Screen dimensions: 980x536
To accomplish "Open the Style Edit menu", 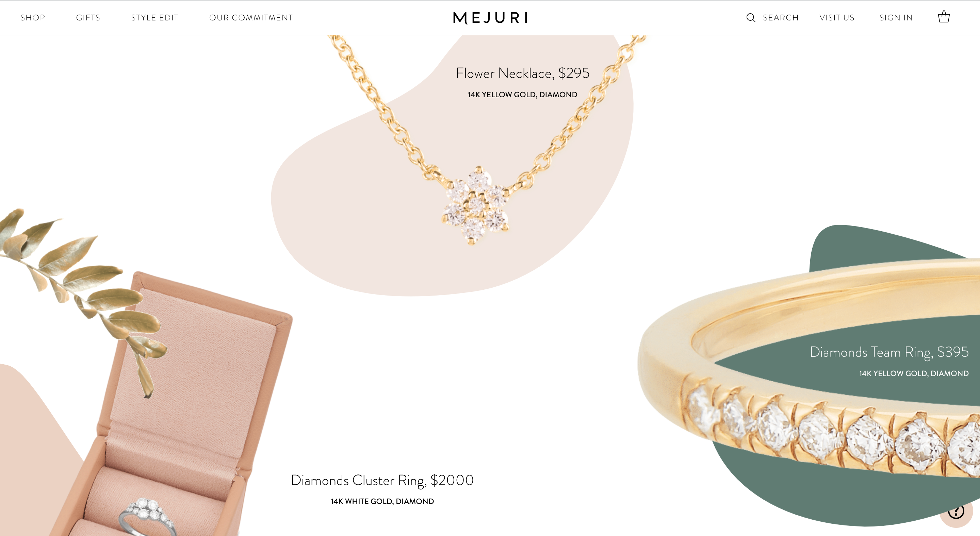I will tap(154, 17).
